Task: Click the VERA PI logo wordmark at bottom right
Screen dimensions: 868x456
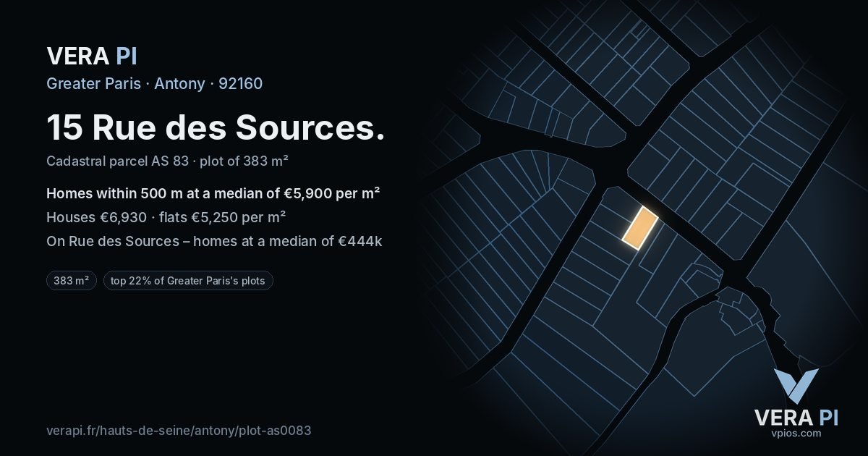Action: click(x=796, y=418)
